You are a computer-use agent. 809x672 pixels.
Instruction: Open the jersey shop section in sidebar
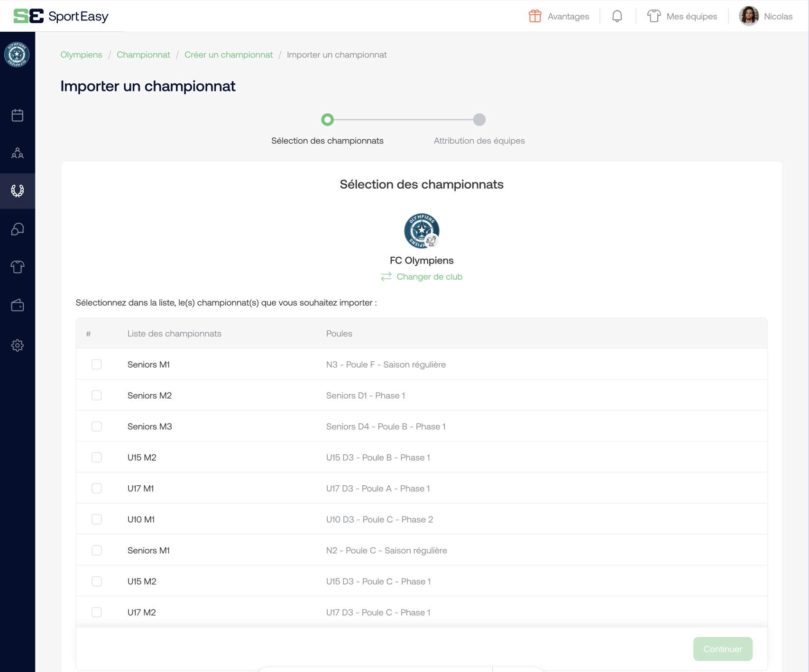pos(18,267)
